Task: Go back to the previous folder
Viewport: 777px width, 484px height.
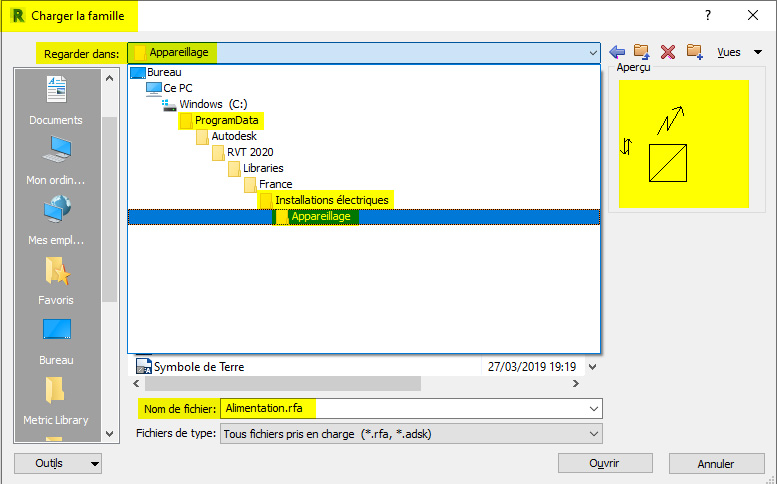Action: (x=617, y=52)
